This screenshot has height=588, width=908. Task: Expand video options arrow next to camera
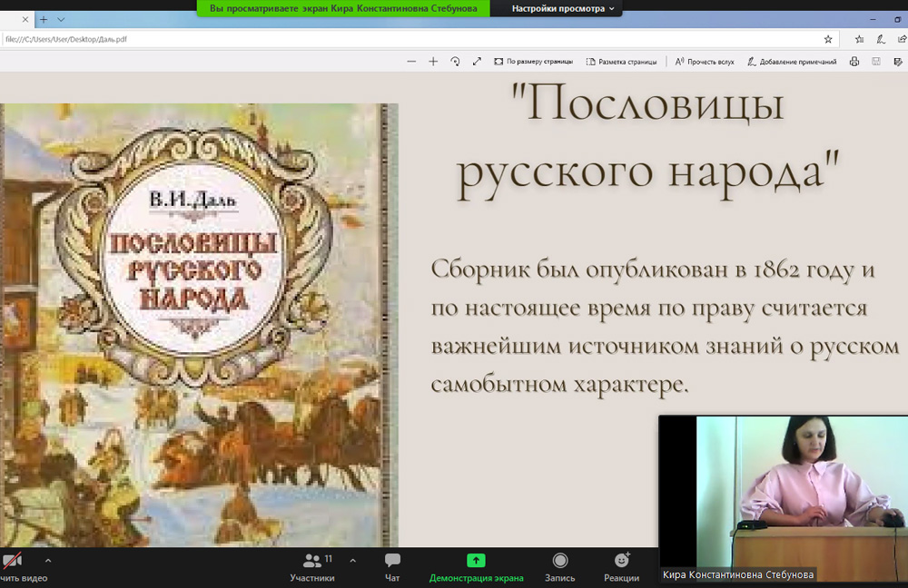click(x=48, y=561)
